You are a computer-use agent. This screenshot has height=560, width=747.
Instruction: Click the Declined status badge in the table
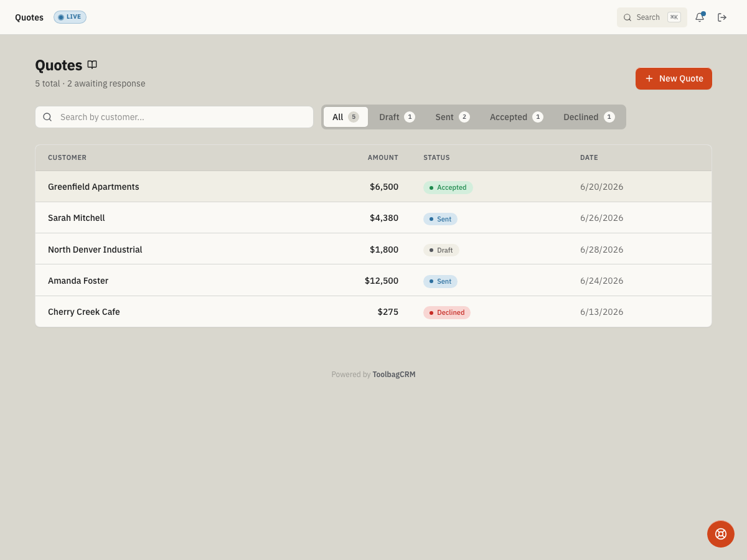click(x=447, y=312)
